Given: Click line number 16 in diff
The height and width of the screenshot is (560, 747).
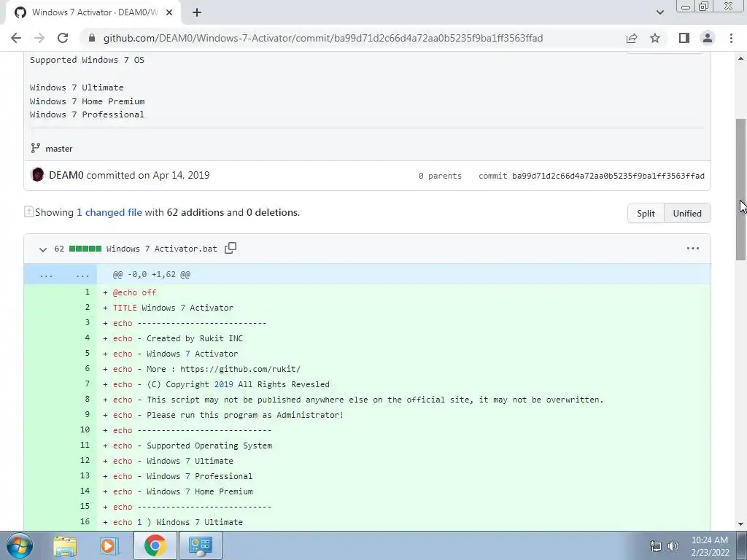Looking at the screenshot, I should point(85,521).
